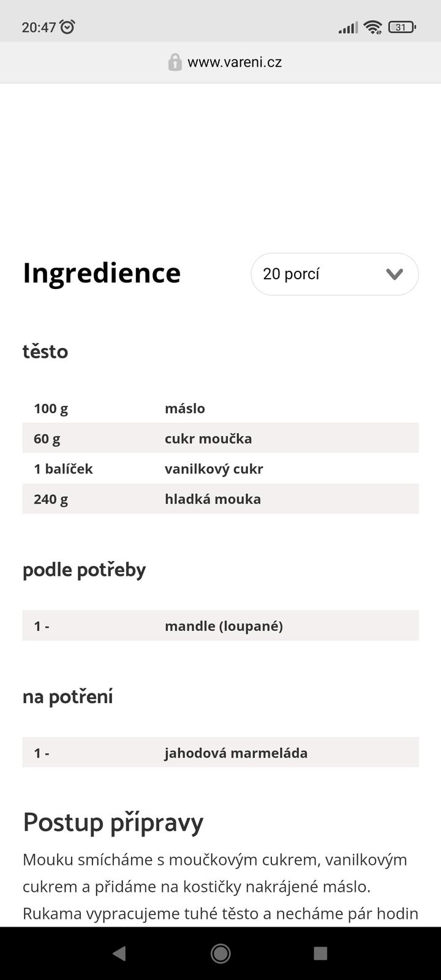Tap the Wi-Fi status icon
Screen dimensions: 441x980
click(x=372, y=27)
